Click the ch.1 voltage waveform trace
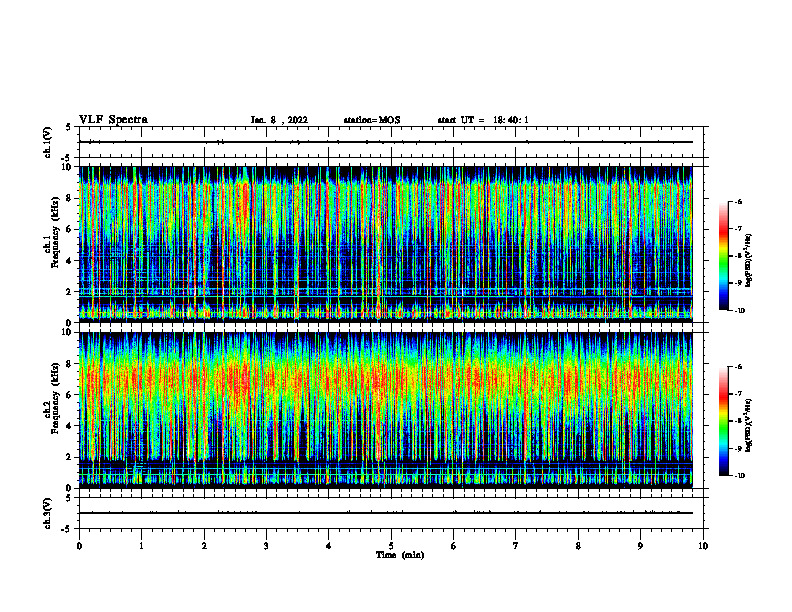 [x=386, y=142]
